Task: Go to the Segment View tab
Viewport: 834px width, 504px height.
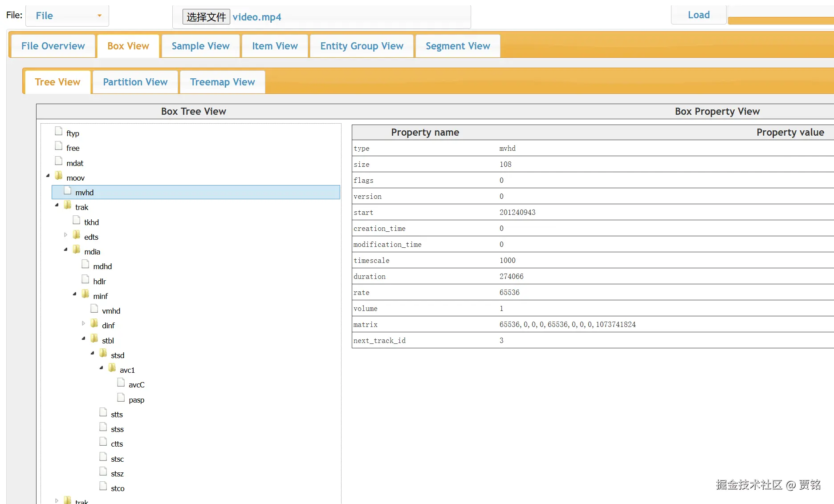Action: 458,46
